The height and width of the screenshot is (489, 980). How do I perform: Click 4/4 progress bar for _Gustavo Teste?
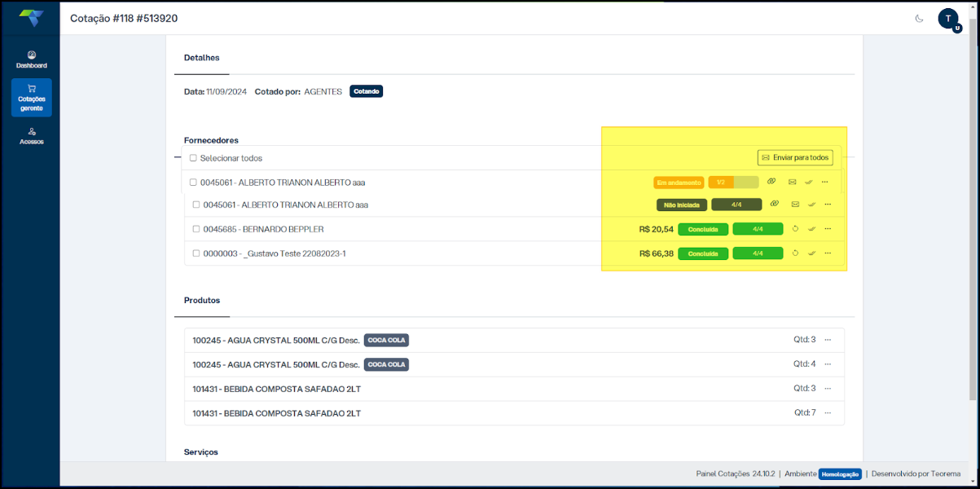click(758, 253)
